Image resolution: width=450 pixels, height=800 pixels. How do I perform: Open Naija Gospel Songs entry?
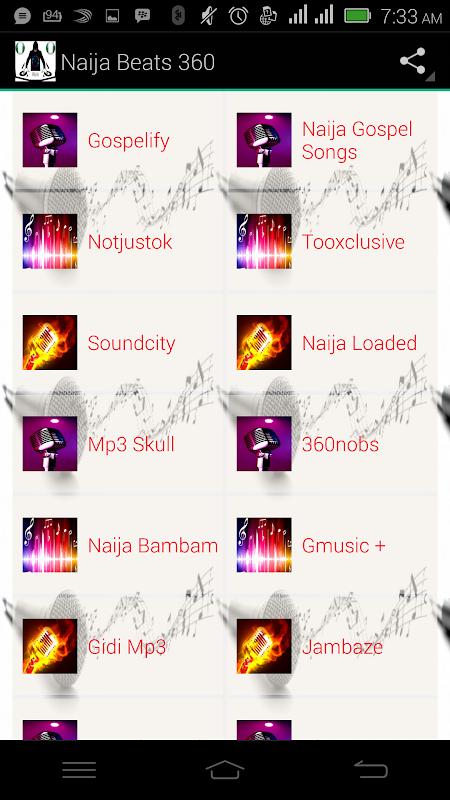(357, 140)
